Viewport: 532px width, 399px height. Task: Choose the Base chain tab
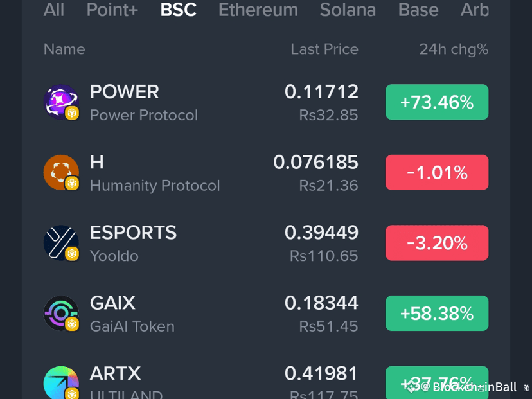418,10
